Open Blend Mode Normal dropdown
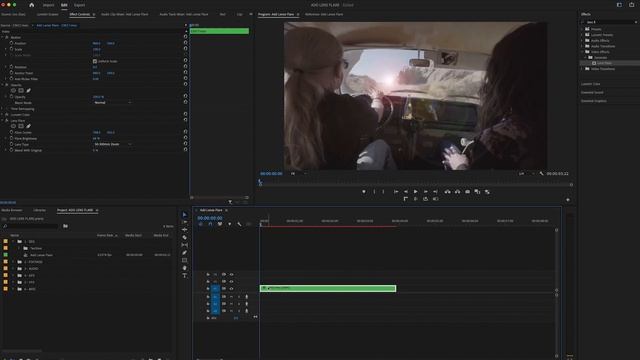640x360 pixels. (x=113, y=102)
